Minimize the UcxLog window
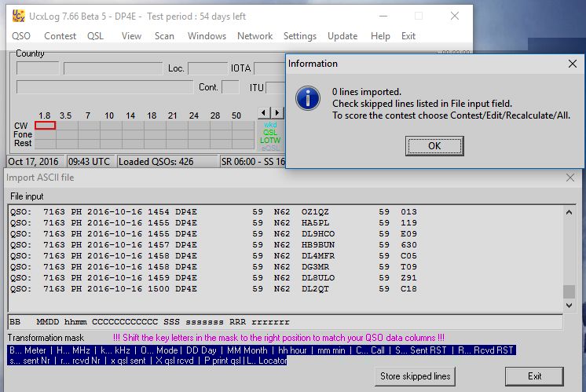This screenshot has height=392, width=586. click(x=383, y=16)
